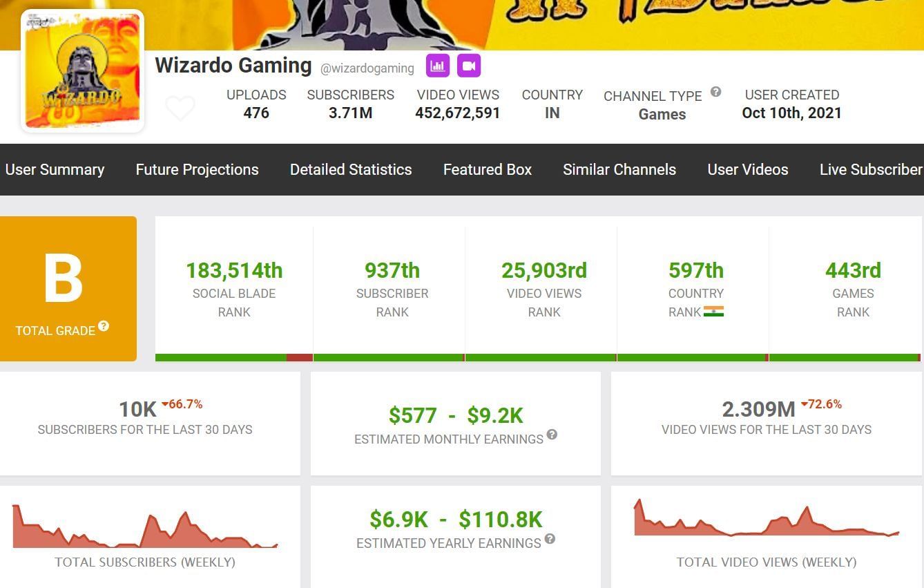Click the orange B total grade box
Viewport: 924px width, 588px height.
(x=68, y=288)
